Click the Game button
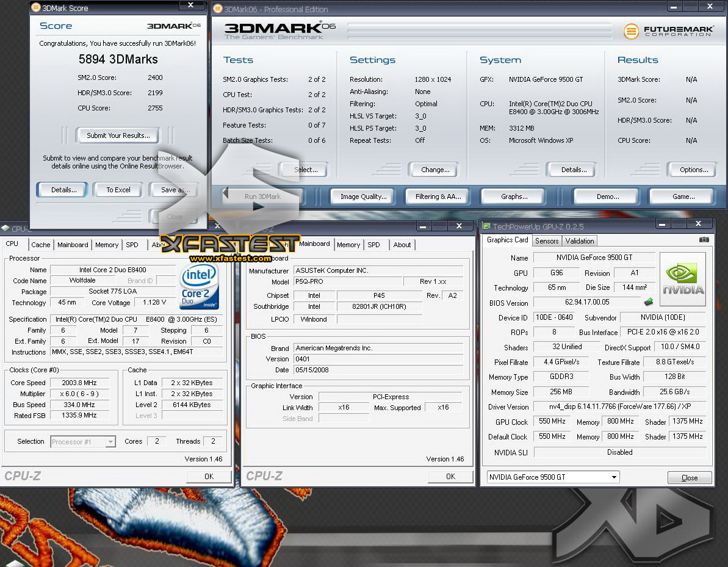728x567 pixels. (683, 197)
